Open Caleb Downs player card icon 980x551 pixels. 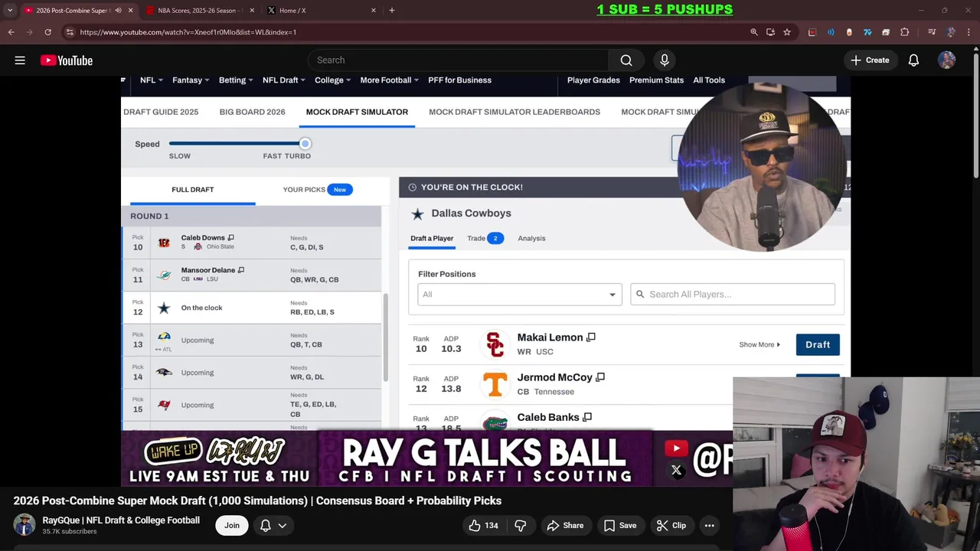click(x=230, y=238)
